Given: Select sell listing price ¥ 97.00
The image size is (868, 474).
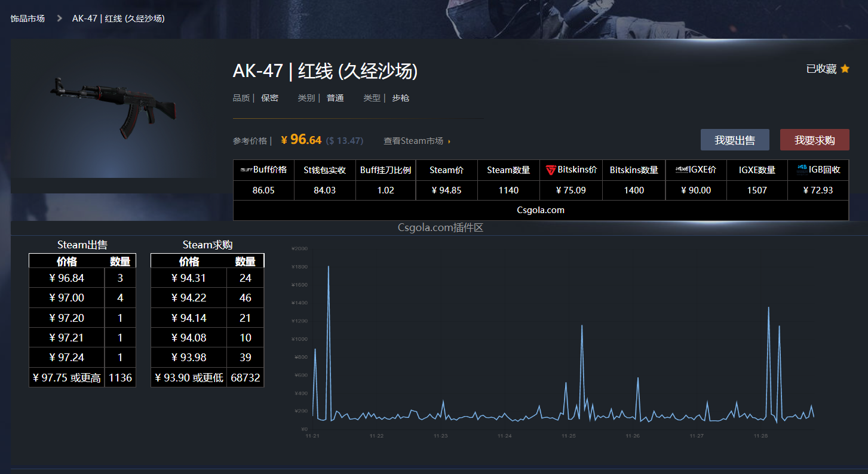Looking at the screenshot, I should click(67, 298).
